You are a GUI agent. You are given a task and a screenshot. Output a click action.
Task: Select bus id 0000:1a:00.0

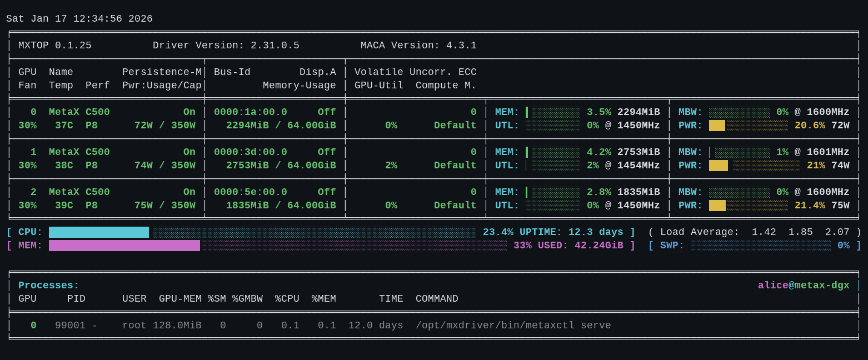click(251, 112)
